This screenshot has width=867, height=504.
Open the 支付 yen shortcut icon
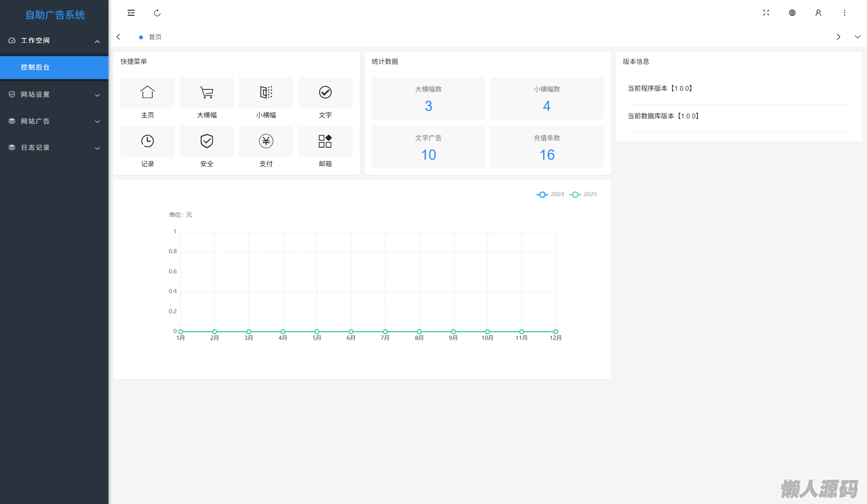coord(266,141)
